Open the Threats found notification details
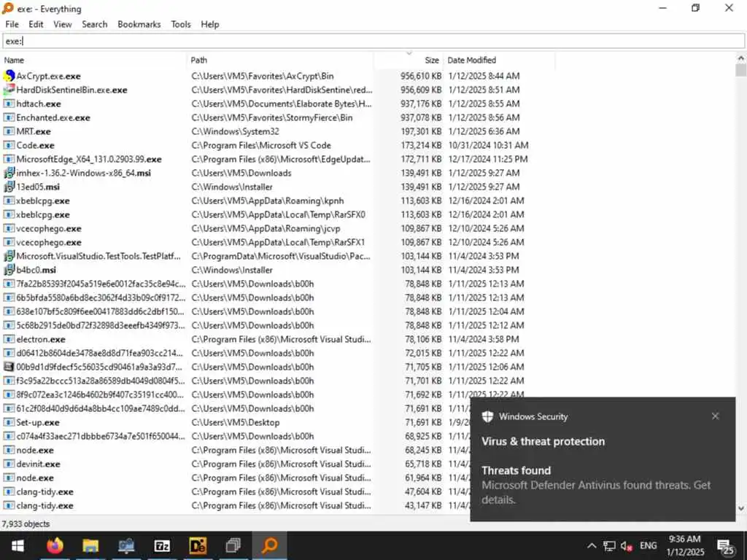 (603, 486)
